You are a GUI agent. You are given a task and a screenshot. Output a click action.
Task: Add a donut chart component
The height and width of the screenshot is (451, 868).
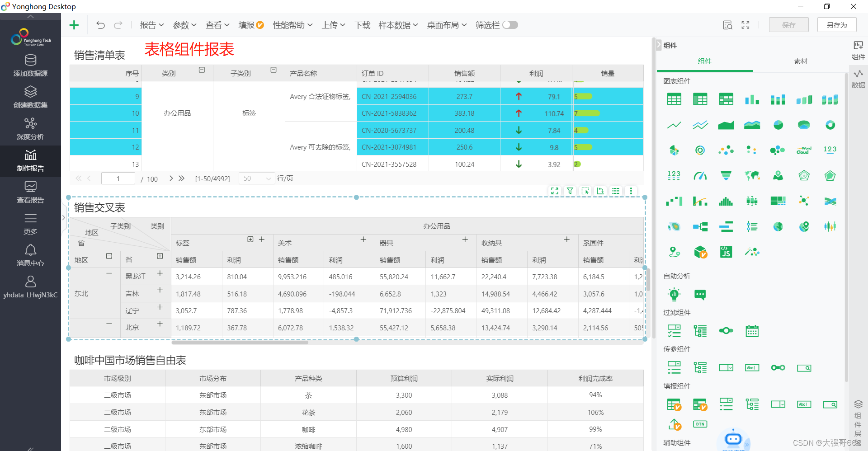pyautogui.click(x=830, y=125)
